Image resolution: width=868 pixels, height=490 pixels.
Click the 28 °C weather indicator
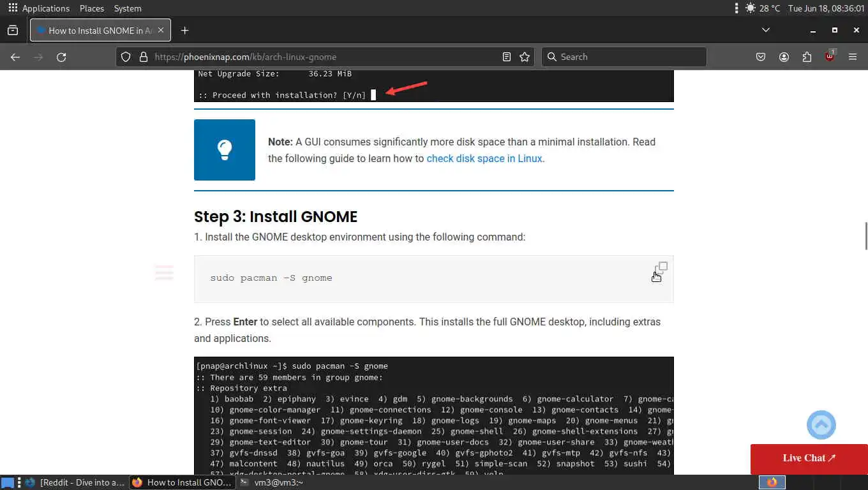(762, 8)
